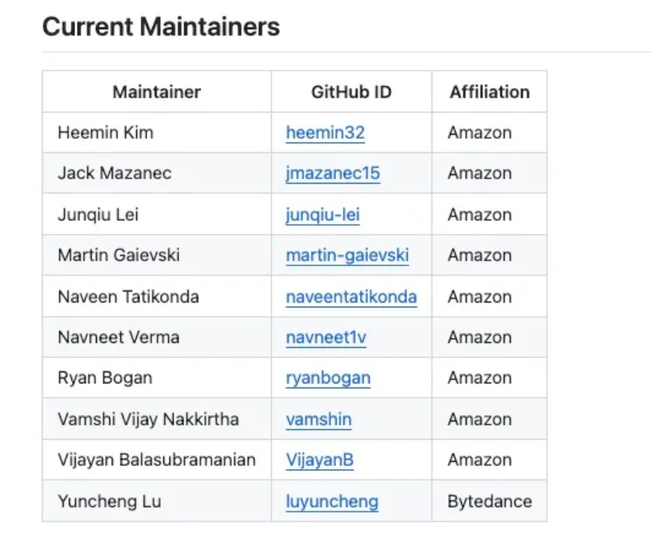Click the naveentatikonda GitHub link
This screenshot has height=545, width=670.
351,296
